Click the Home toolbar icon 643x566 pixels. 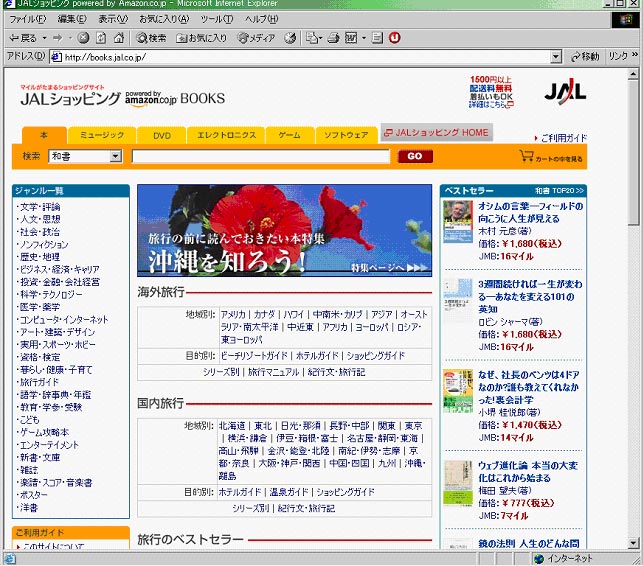(119, 38)
